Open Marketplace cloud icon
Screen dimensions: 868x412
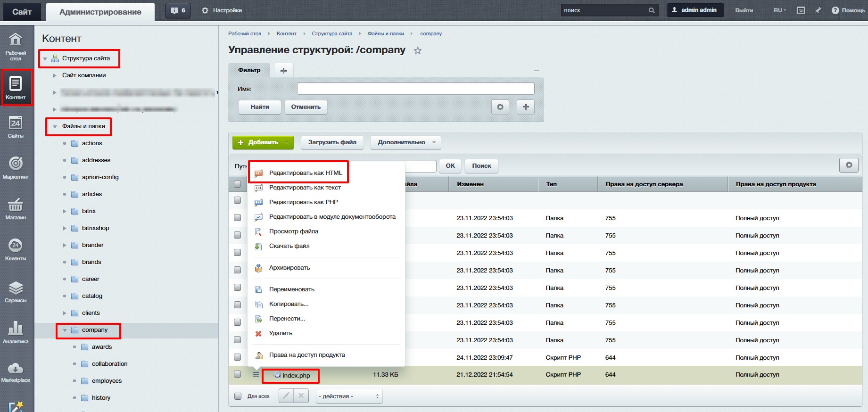[16, 372]
